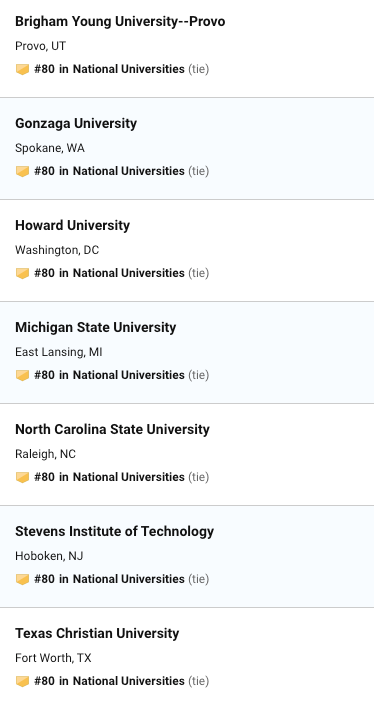Click the badge icon under Texas Christian University
This screenshot has width=374, height=707.
click(23, 681)
